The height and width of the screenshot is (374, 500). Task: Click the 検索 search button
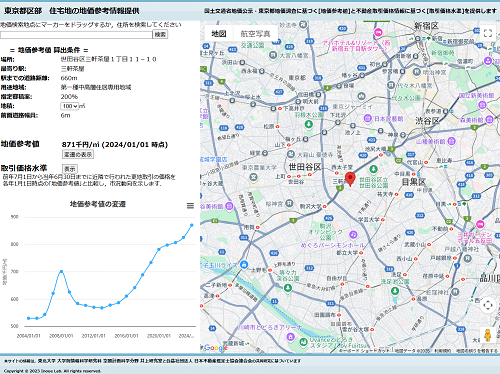pos(160,34)
